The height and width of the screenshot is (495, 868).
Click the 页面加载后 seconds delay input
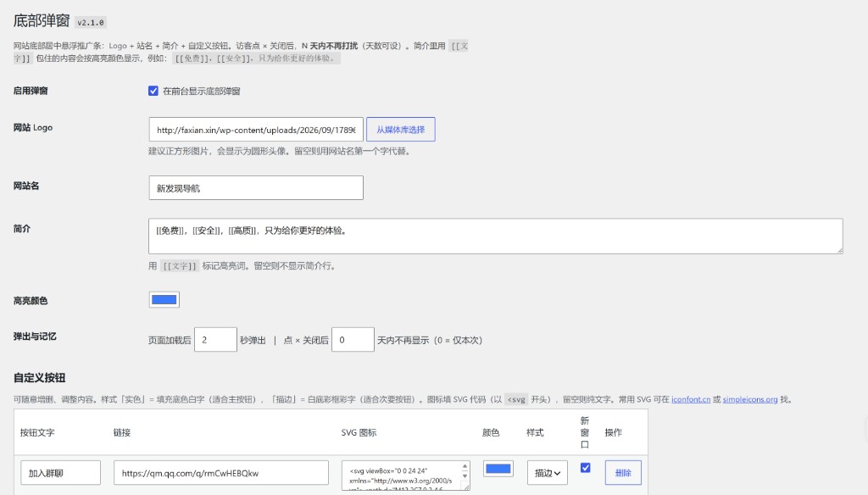[x=215, y=339]
